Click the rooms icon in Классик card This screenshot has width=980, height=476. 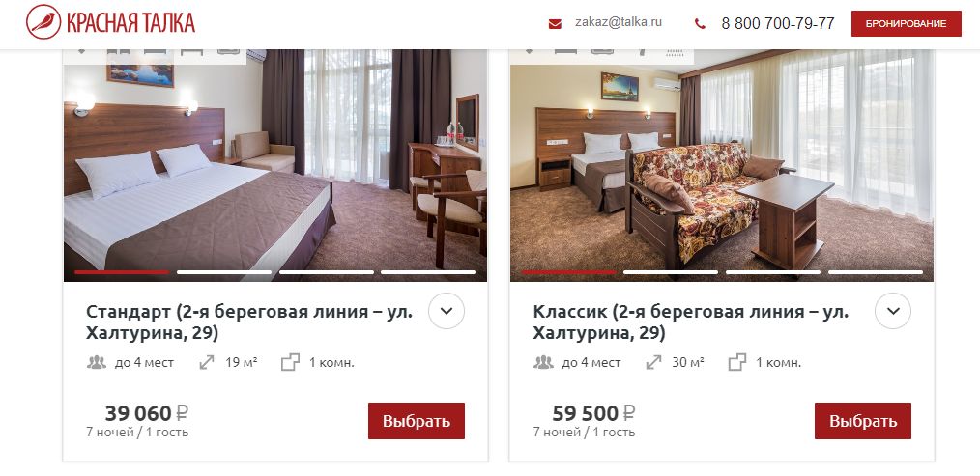[x=736, y=362]
